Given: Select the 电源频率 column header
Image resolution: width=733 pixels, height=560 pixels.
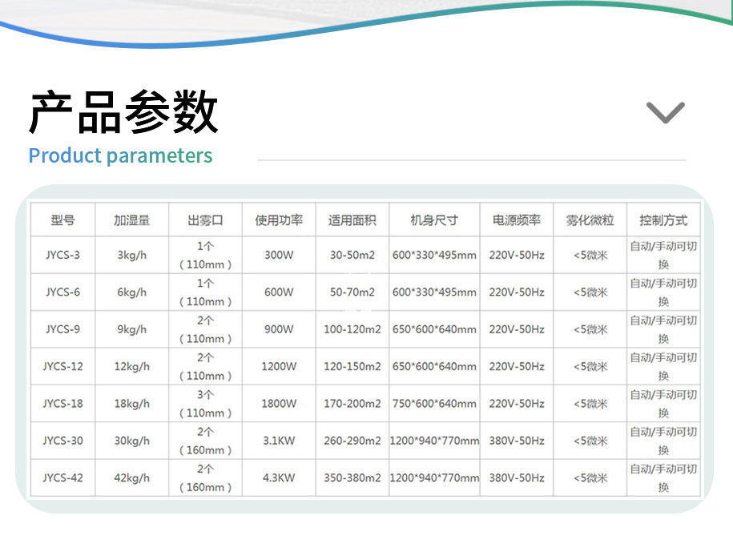Looking at the screenshot, I should pyautogui.click(x=516, y=219).
